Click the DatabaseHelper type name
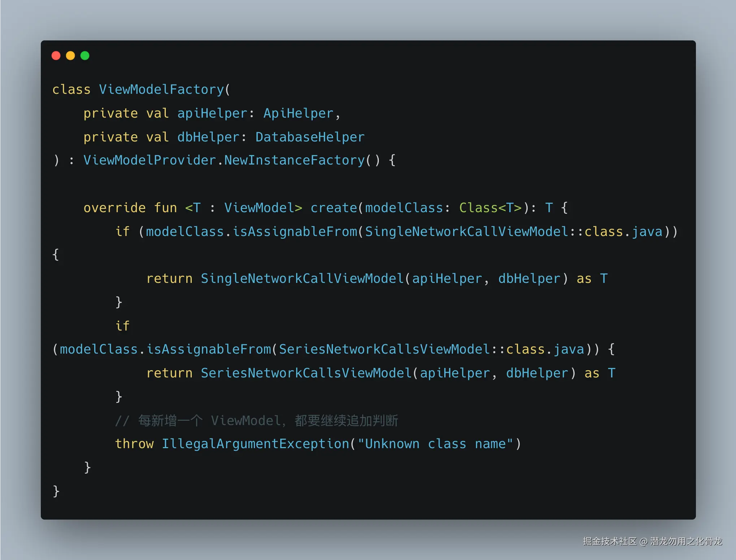Image resolution: width=736 pixels, height=560 pixels. (310, 137)
